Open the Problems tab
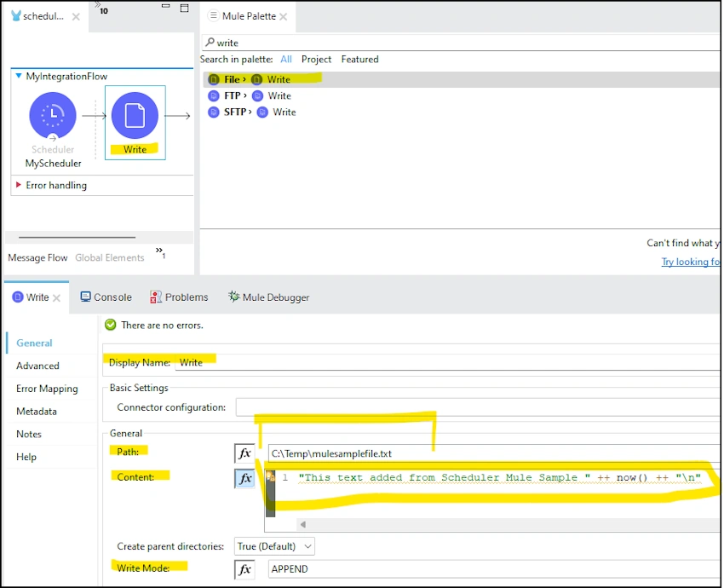This screenshot has width=724, height=588. pyautogui.click(x=179, y=297)
